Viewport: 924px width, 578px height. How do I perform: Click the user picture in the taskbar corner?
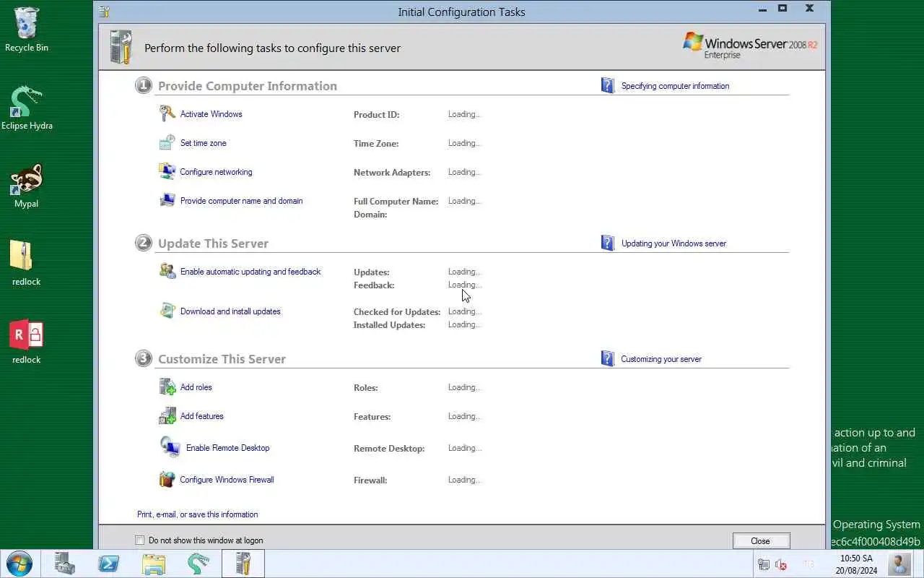click(899, 564)
